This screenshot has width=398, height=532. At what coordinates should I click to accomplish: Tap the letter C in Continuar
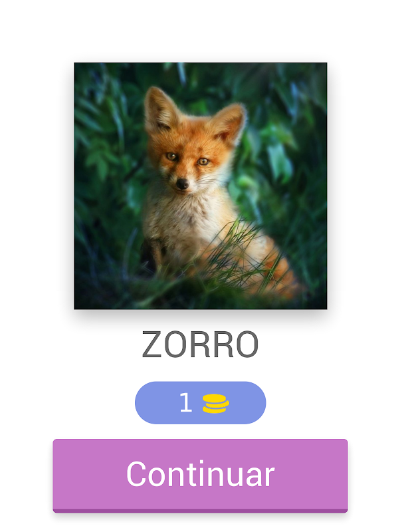click(136, 473)
